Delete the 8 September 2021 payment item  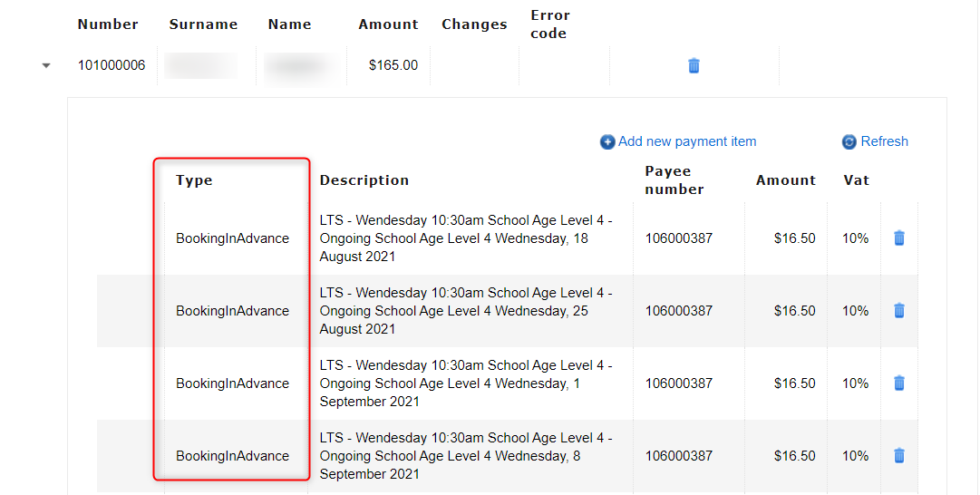[x=898, y=456]
